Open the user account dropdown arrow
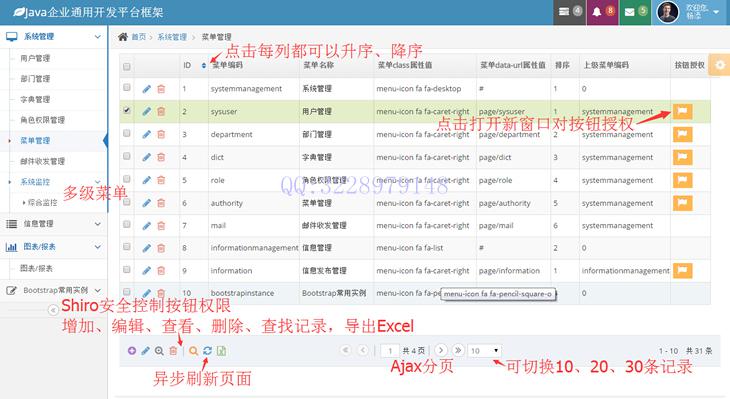Viewport: 730px width, 399px height. click(x=716, y=13)
